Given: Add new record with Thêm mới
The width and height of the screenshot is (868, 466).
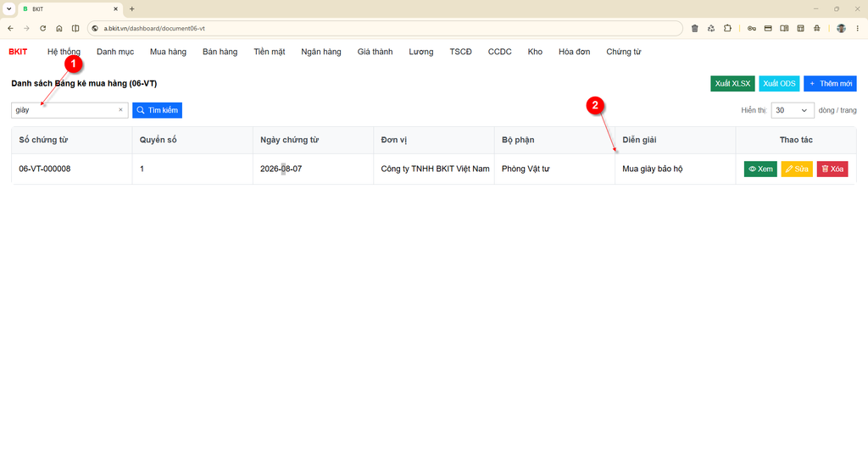Looking at the screenshot, I should [x=830, y=84].
